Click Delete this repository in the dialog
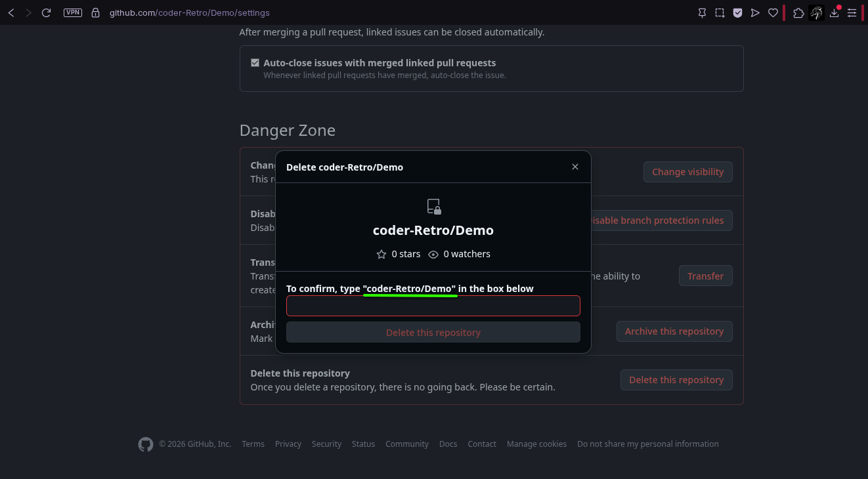Image resolution: width=868 pixels, height=479 pixels. 433,332
